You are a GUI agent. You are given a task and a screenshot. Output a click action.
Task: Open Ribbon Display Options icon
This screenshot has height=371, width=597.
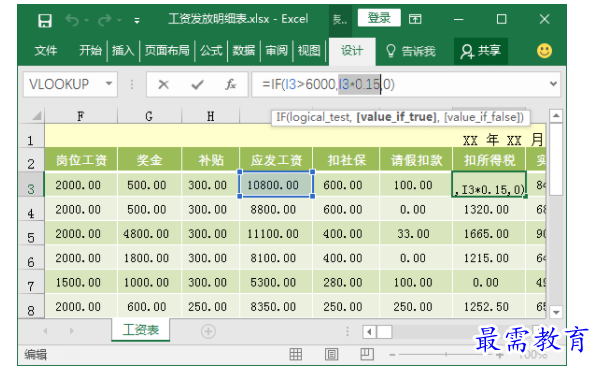coord(415,19)
